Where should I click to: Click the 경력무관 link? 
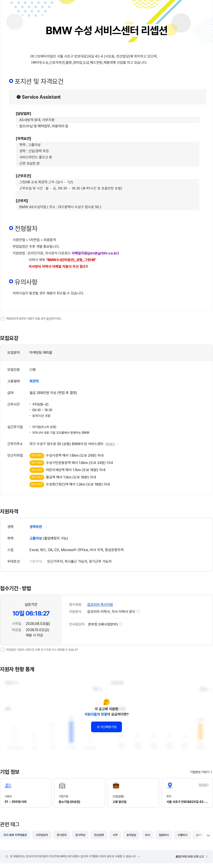[36, 527]
